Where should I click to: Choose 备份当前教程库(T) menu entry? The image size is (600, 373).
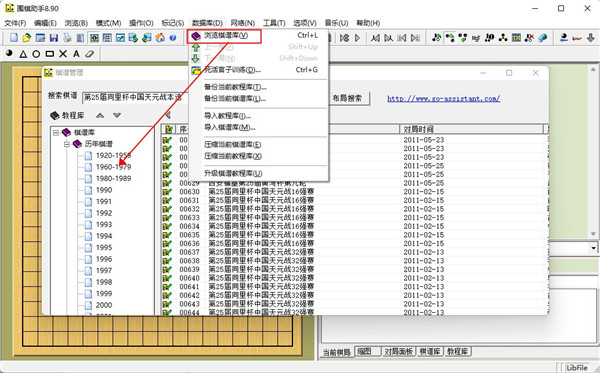pyautogui.click(x=258, y=87)
